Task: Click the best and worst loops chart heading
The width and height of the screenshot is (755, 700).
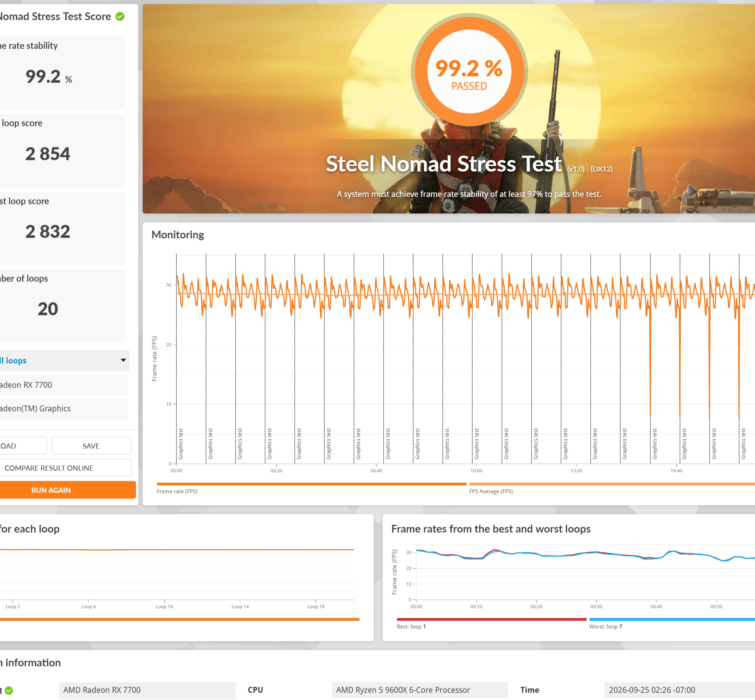Action: 491,529
